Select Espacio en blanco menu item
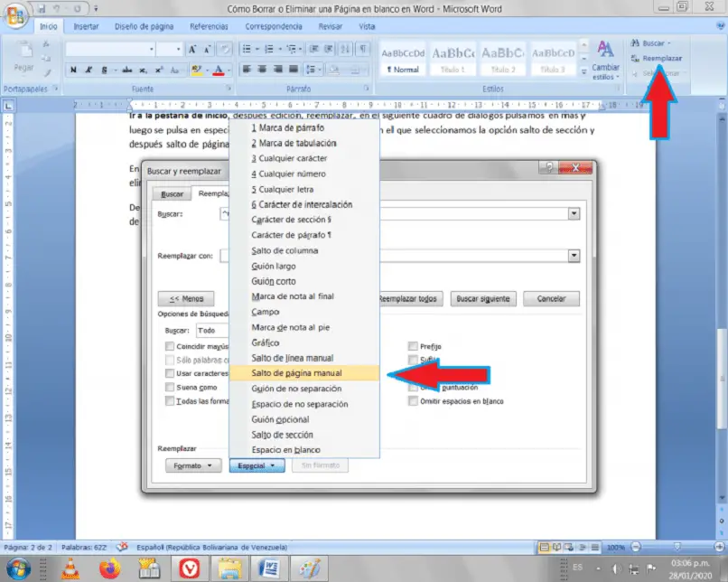The image size is (728, 582). click(304, 450)
